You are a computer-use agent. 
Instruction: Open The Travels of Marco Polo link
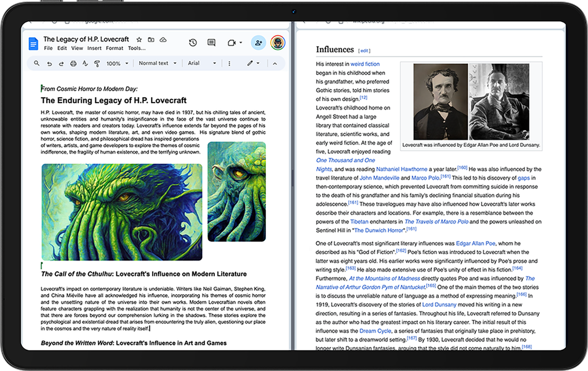coord(436,222)
